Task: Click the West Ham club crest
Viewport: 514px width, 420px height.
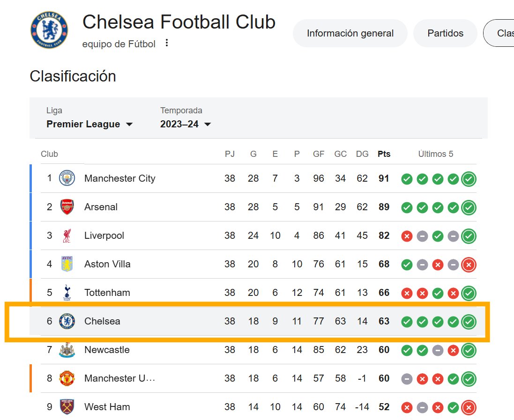Action: [x=67, y=407]
